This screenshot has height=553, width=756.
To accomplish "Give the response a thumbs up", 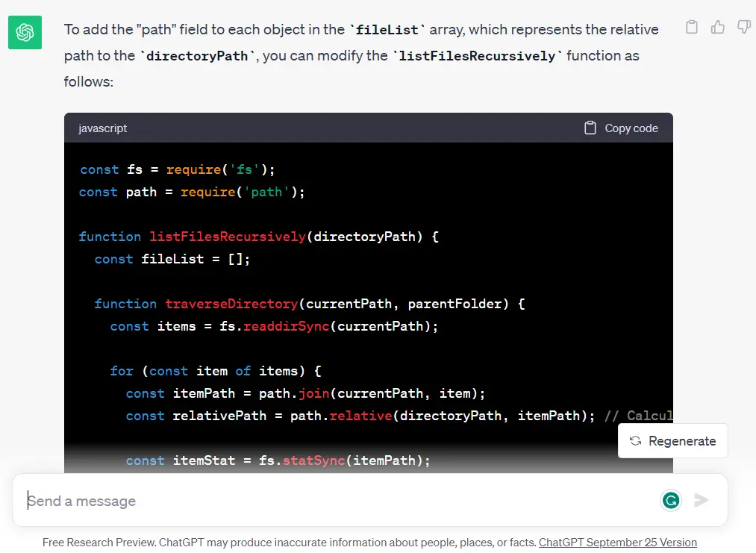I will pyautogui.click(x=718, y=28).
